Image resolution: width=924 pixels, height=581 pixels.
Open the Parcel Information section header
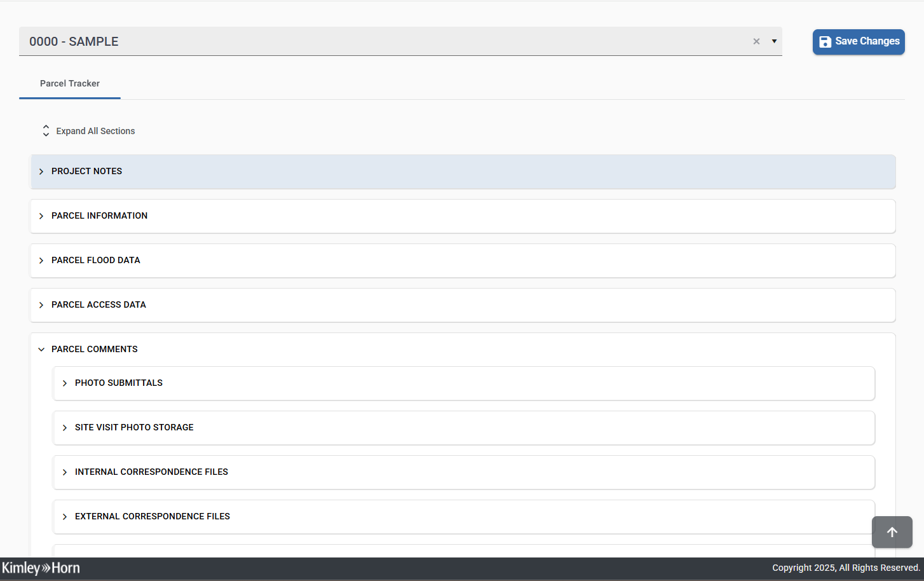(100, 216)
